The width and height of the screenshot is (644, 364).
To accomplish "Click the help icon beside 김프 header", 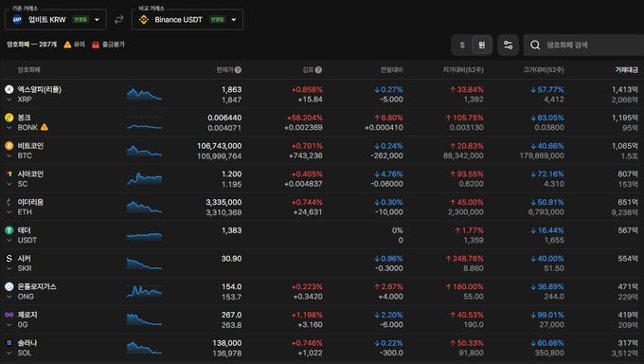I will (318, 70).
